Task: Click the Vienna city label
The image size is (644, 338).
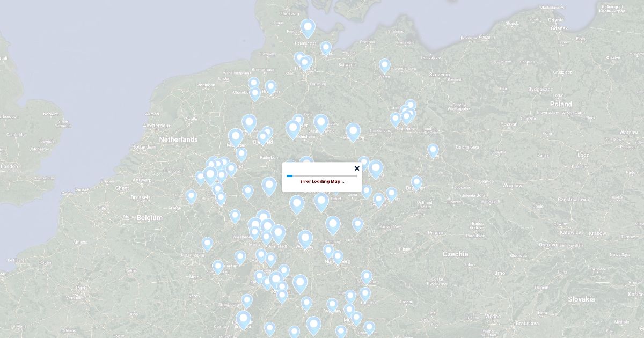Action: 492,317
